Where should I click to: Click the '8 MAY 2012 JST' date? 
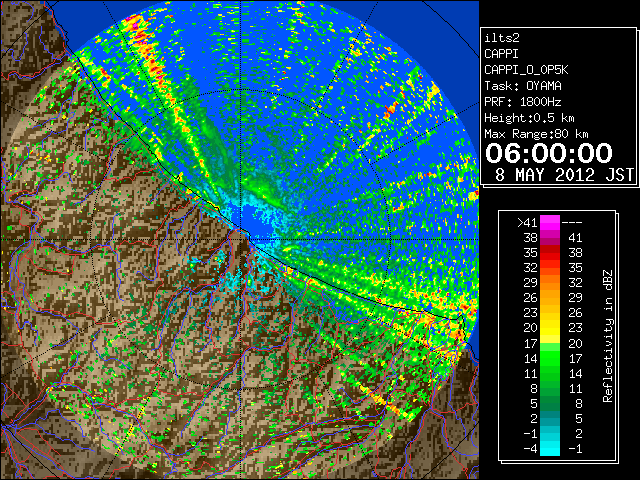pos(564,175)
